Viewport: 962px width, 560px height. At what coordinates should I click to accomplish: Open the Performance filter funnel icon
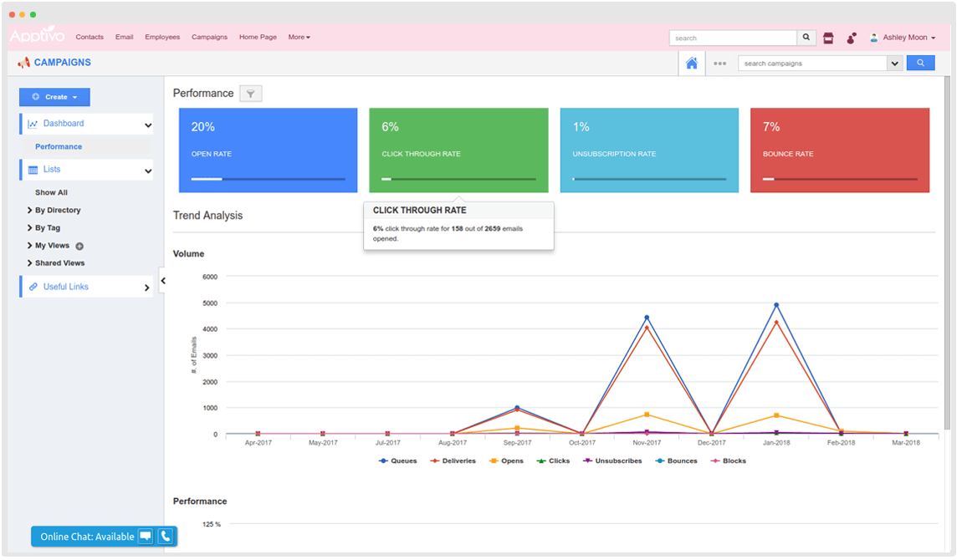[251, 94]
